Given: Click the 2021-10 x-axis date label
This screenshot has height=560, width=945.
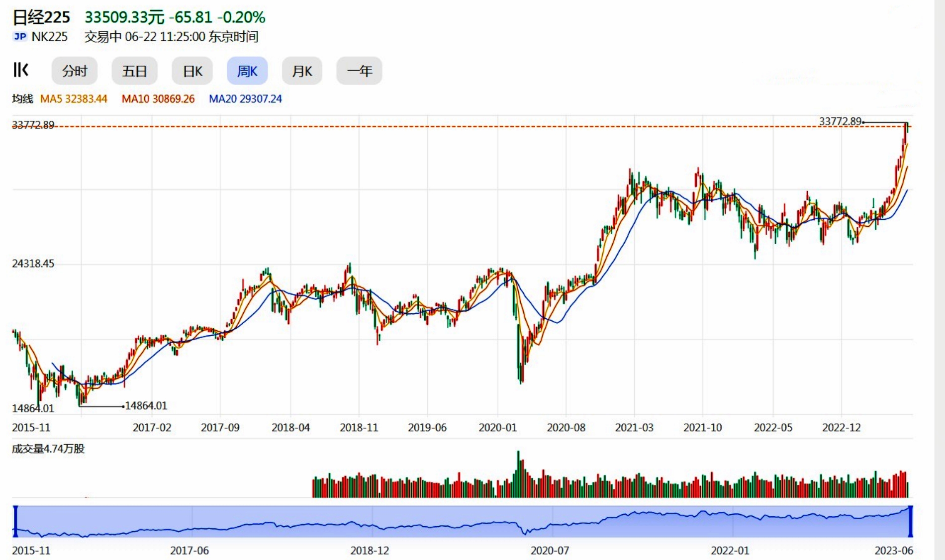Looking at the screenshot, I should [702, 428].
